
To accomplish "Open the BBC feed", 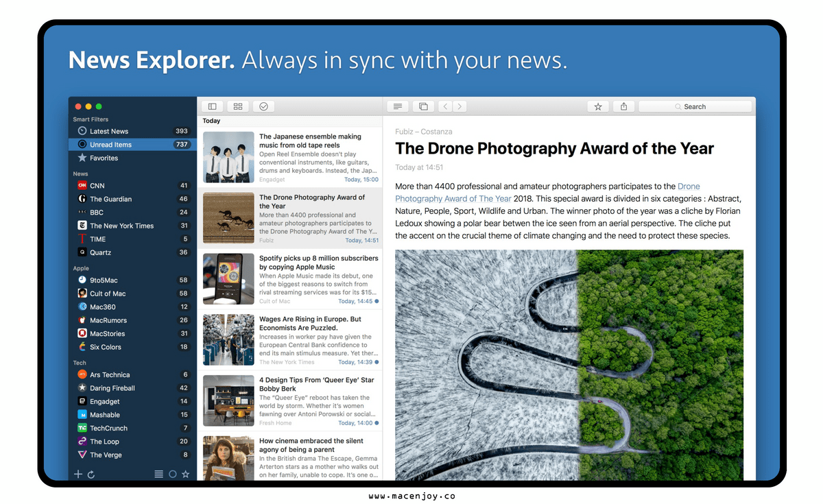I will tap(132, 213).
